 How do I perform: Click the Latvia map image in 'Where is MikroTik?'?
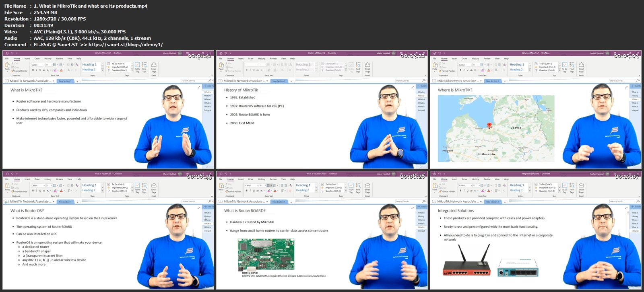(496, 128)
